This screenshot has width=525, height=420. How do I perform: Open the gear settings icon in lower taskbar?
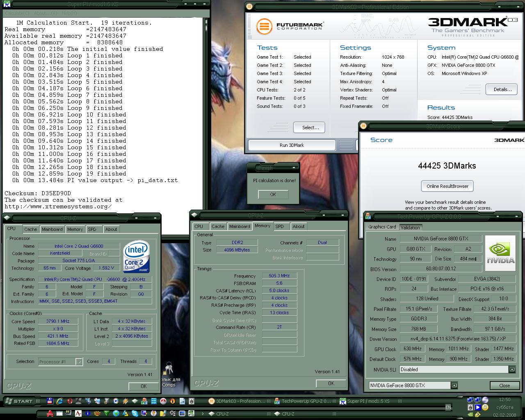click(173, 413)
